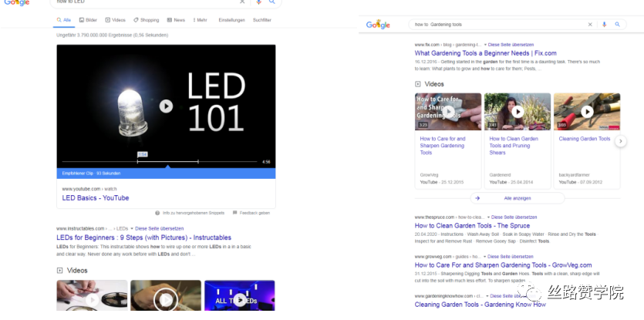Clear the Gardening tools search query

pos(590,25)
